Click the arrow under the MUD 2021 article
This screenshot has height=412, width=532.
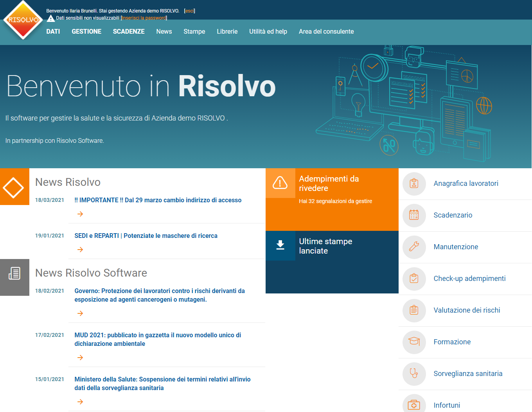point(80,357)
